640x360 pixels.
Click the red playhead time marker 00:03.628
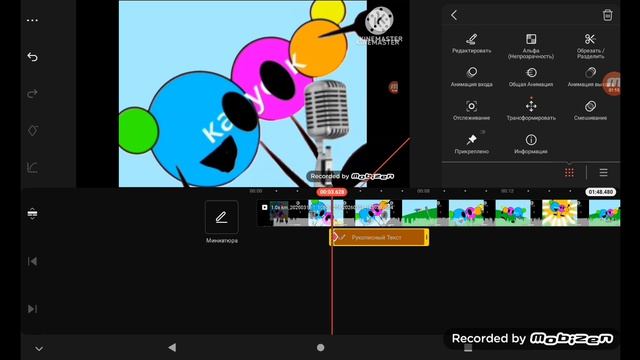(332, 192)
